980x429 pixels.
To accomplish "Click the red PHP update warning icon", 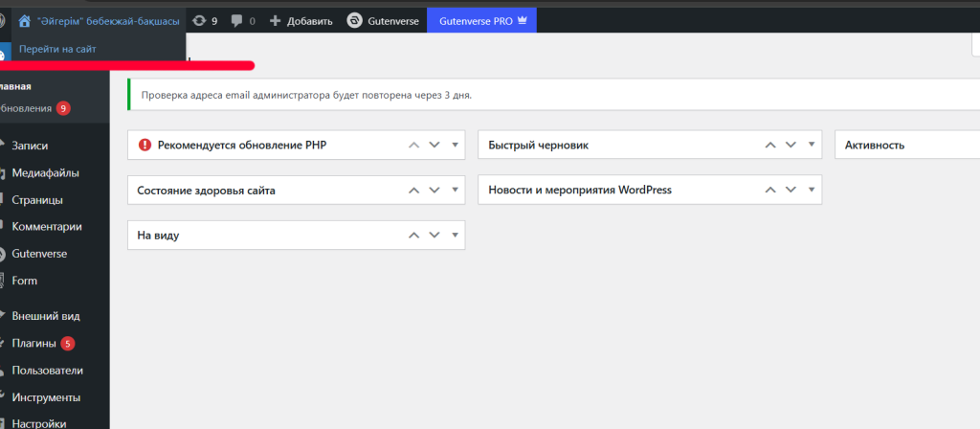I will pos(145,146).
